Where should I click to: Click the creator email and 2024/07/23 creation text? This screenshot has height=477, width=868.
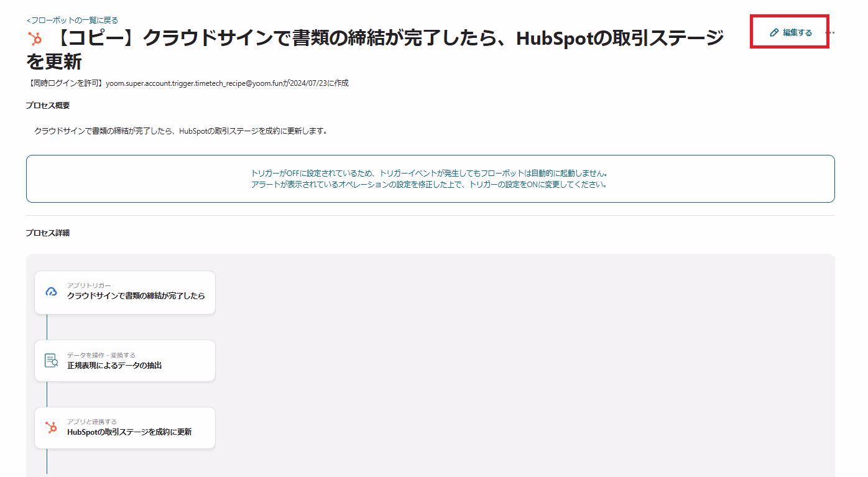click(187, 83)
